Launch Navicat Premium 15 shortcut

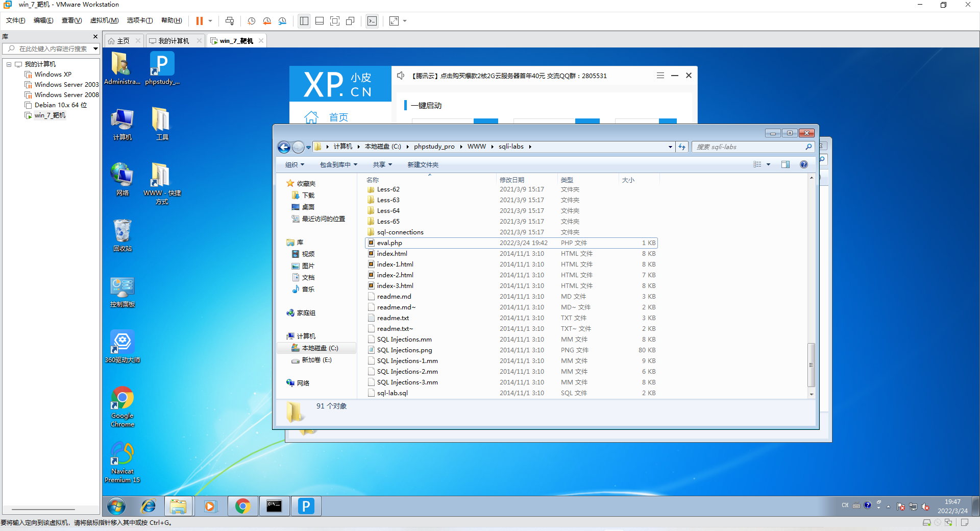[x=122, y=463]
